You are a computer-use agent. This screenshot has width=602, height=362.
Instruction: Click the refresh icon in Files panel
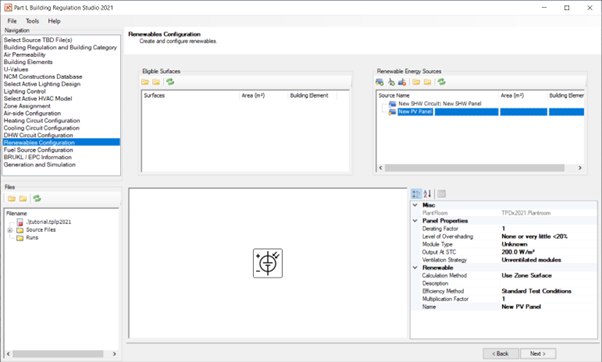(37, 198)
